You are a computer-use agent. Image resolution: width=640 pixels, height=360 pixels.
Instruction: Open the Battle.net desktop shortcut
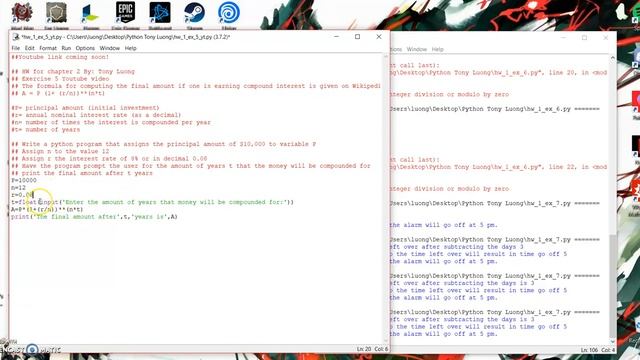[x=160, y=13]
